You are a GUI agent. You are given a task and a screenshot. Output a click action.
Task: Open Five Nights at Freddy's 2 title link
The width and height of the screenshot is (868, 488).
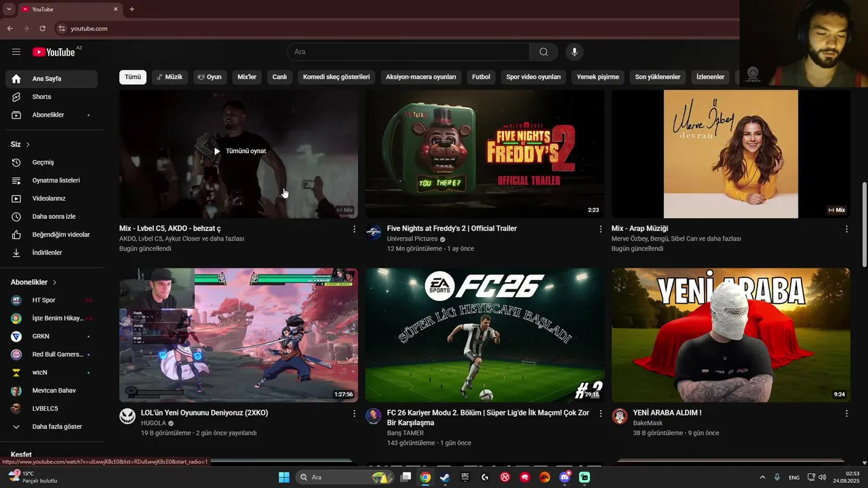click(452, 228)
